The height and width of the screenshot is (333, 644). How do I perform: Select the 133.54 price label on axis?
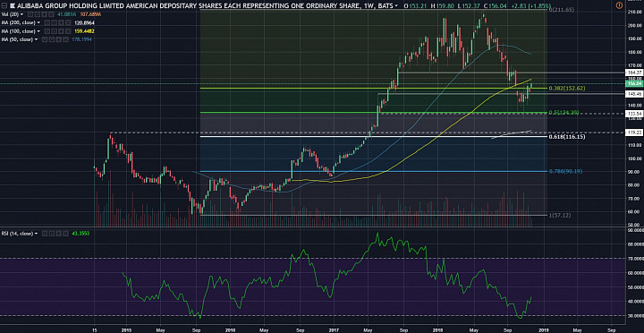tap(634, 114)
